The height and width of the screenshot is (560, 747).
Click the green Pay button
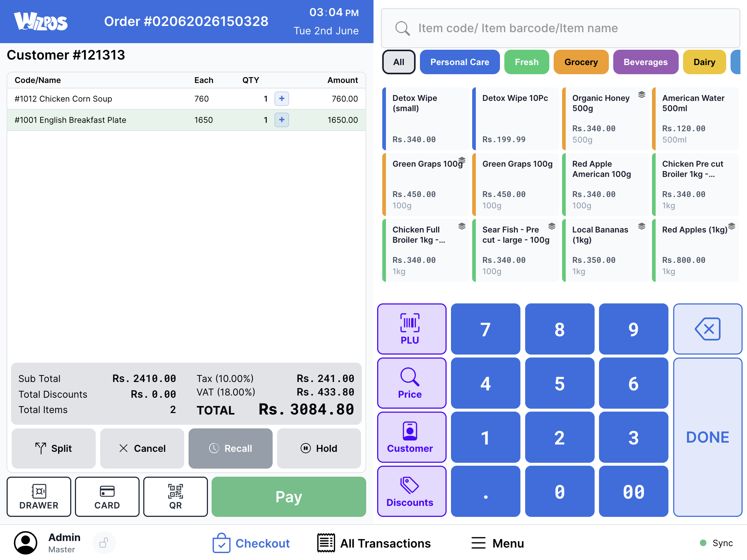[x=289, y=496]
